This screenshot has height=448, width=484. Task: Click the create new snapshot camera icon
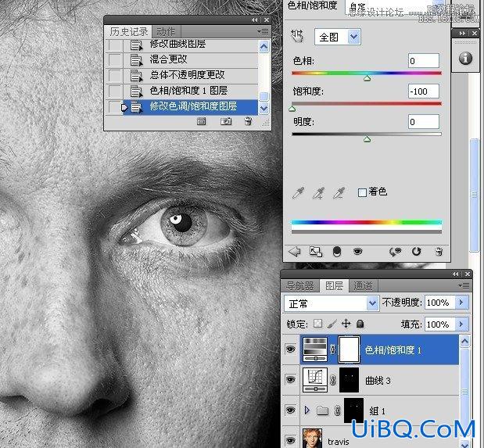click(226, 121)
